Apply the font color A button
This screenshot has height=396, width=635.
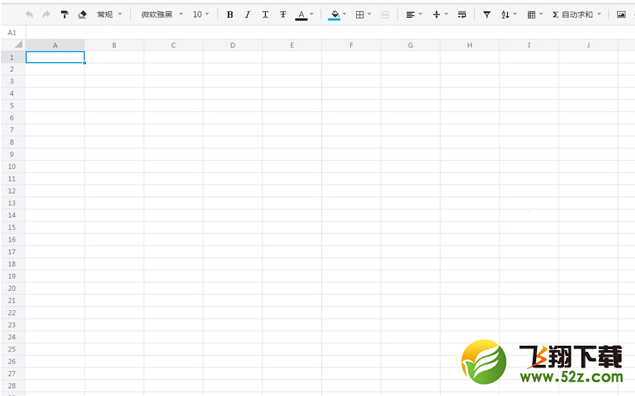click(x=301, y=15)
